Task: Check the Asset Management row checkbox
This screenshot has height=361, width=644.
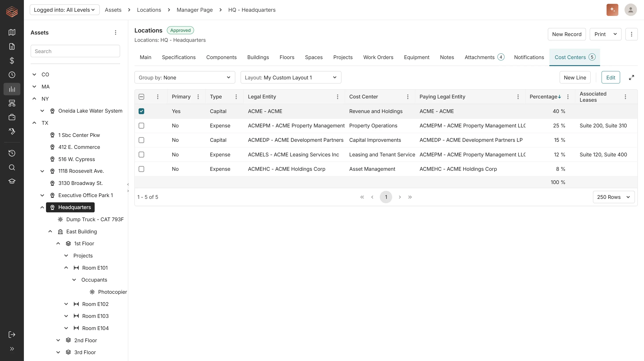Action: coord(141,169)
